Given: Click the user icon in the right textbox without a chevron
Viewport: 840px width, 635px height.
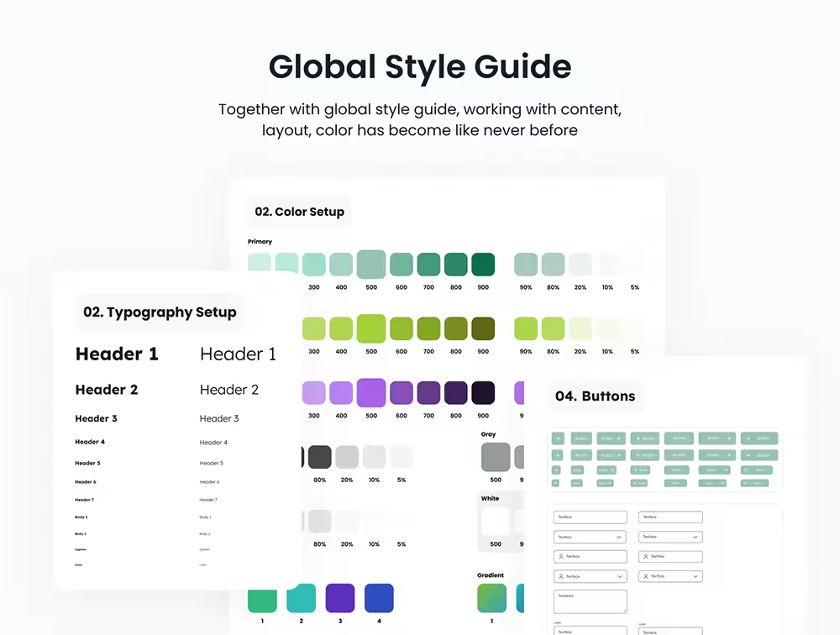Looking at the screenshot, I should pyautogui.click(x=645, y=557).
